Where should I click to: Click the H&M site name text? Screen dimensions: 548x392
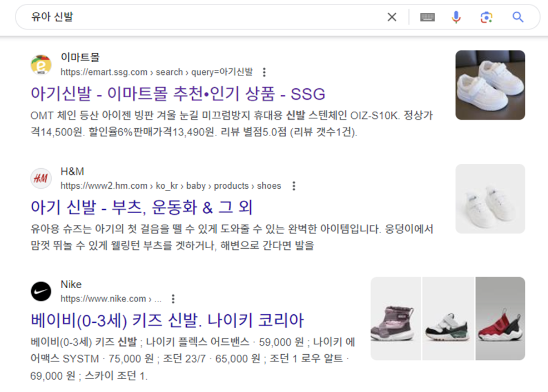coord(72,171)
